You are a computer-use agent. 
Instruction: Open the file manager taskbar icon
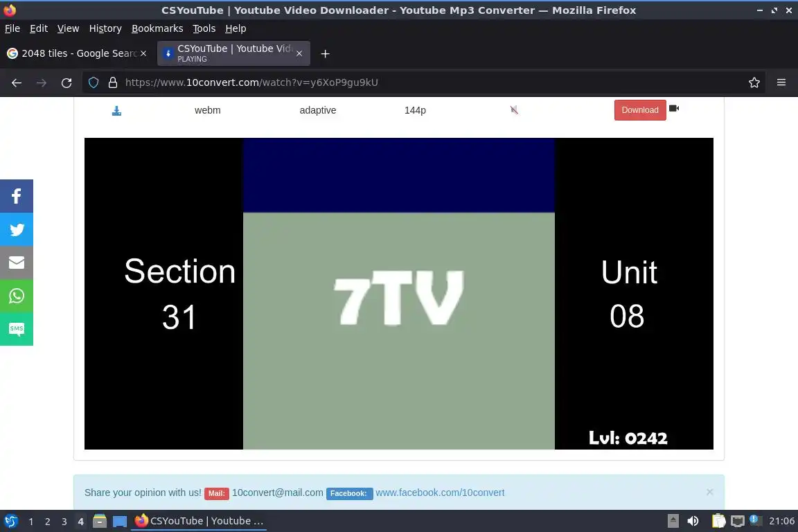(100, 522)
